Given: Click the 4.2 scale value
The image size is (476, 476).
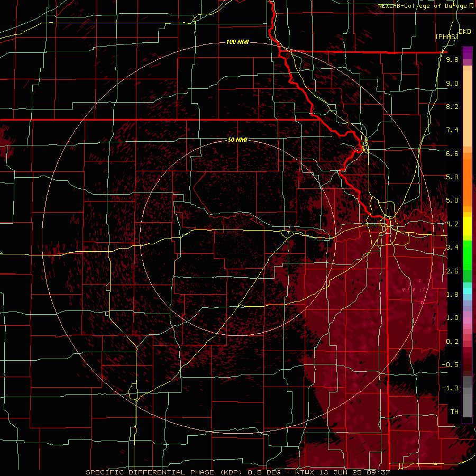Looking at the screenshot, I should pos(452,224).
